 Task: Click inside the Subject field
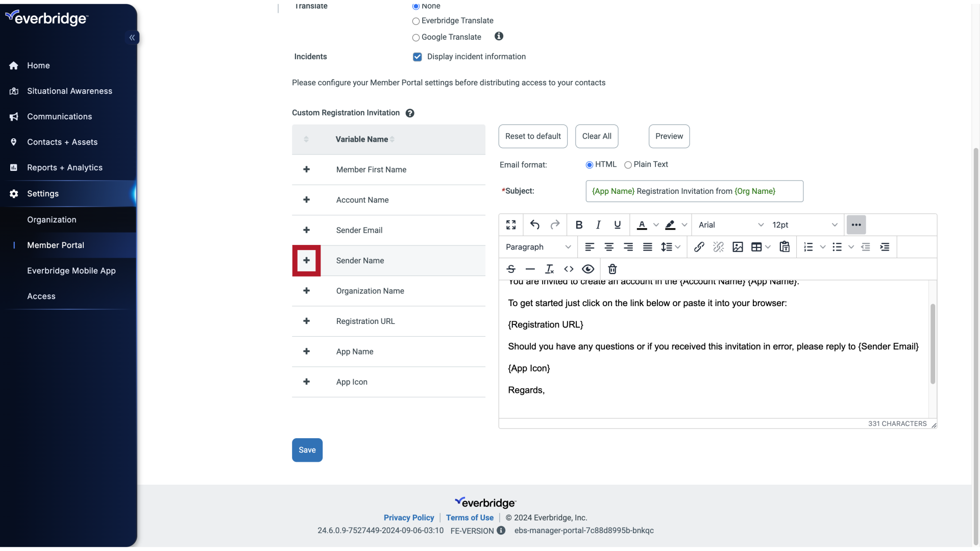(x=694, y=191)
